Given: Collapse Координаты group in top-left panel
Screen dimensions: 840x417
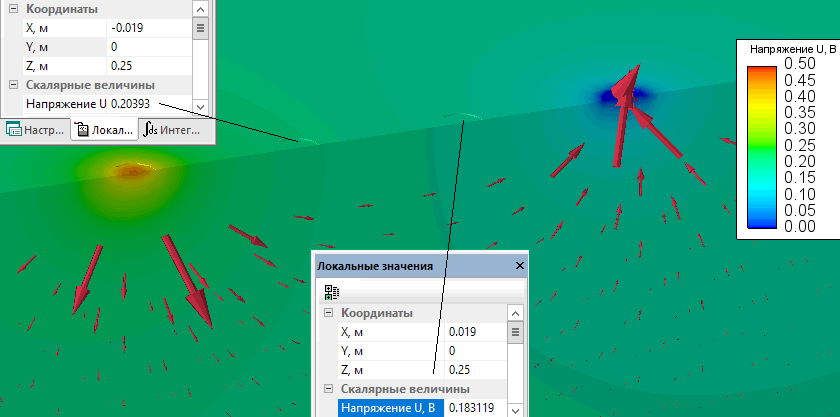Looking at the screenshot, I should [x=13, y=9].
